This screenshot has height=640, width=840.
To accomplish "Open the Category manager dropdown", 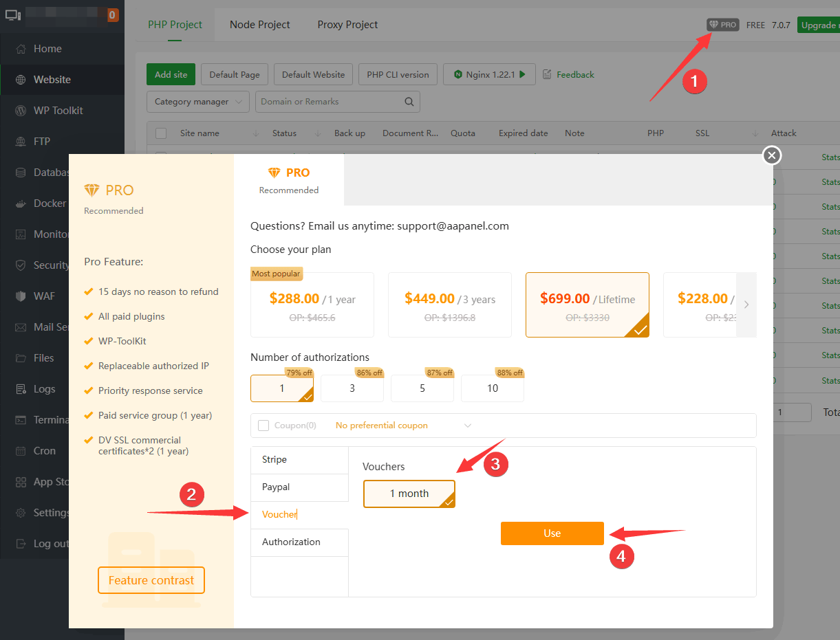I will point(198,102).
